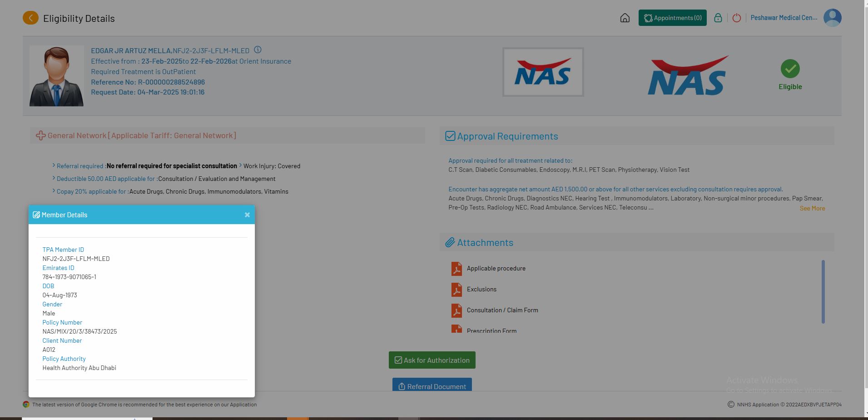Click the DOB value 04-Aug-1973

click(x=60, y=295)
